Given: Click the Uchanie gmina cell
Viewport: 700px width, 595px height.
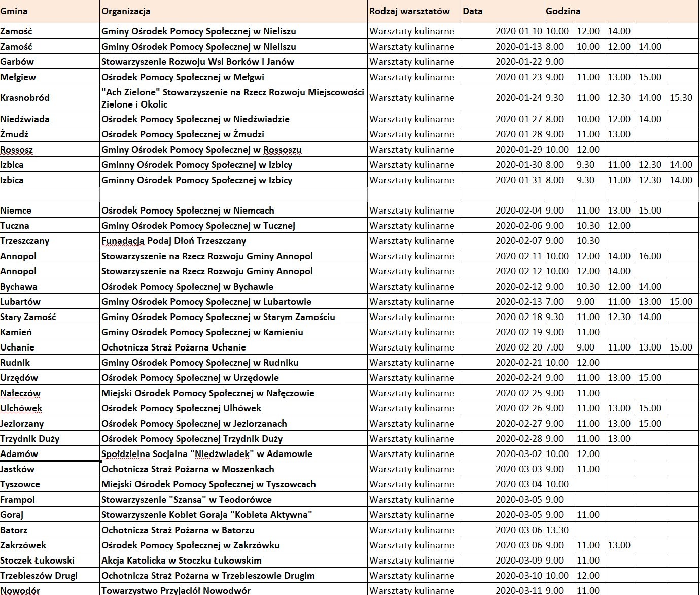Looking at the screenshot, I should 50,347.
